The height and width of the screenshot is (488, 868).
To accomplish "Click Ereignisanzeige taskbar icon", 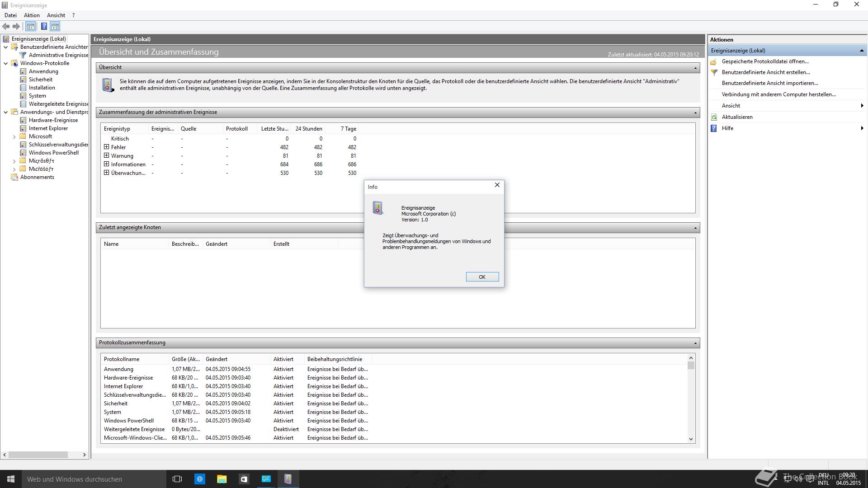I will coord(288,479).
